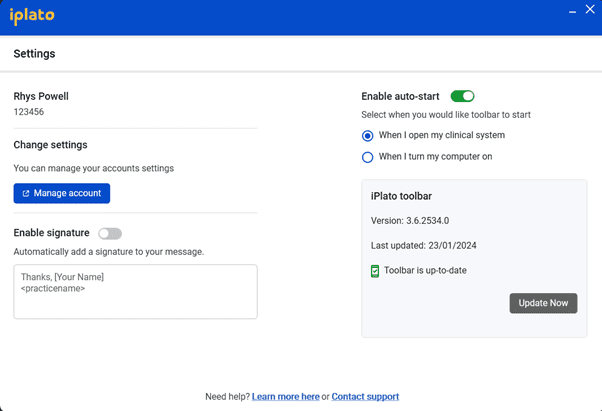Click the Settings page heading
This screenshot has width=602, height=411.
(35, 54)
